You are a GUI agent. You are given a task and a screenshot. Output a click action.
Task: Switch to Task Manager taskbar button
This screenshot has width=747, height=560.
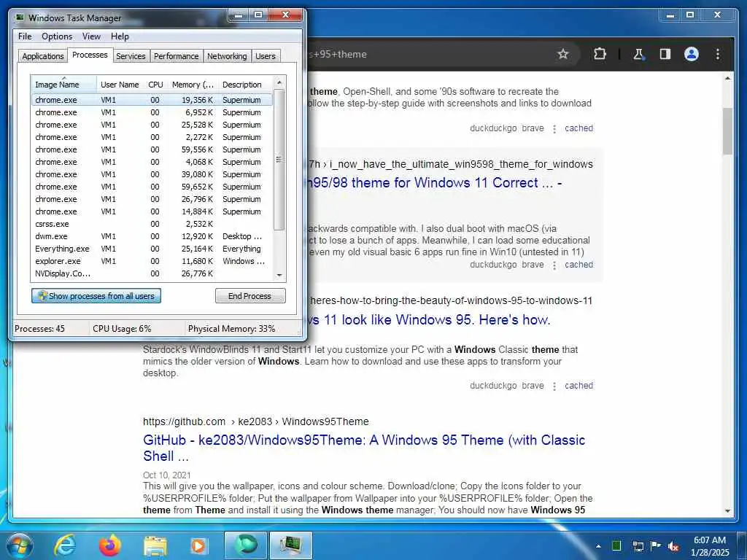click(x=291, y=545)
